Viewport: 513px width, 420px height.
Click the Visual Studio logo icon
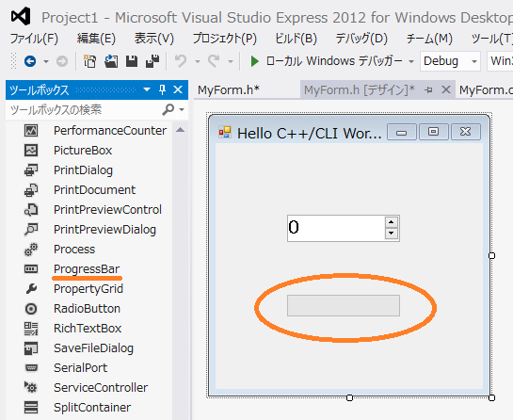(x=21, y=16)
